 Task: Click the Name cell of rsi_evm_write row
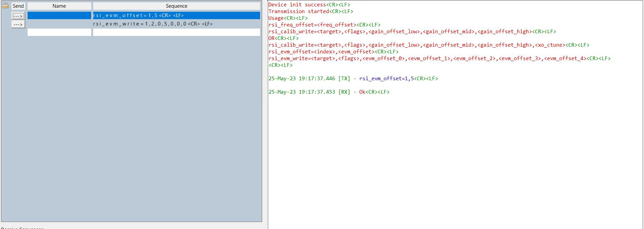[x=59, y=24]
